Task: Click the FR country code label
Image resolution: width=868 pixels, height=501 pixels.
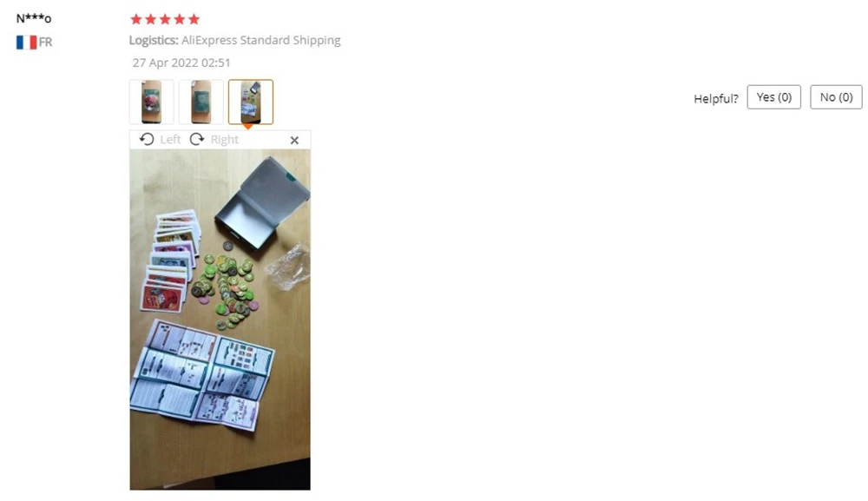Action: point(45,42)
